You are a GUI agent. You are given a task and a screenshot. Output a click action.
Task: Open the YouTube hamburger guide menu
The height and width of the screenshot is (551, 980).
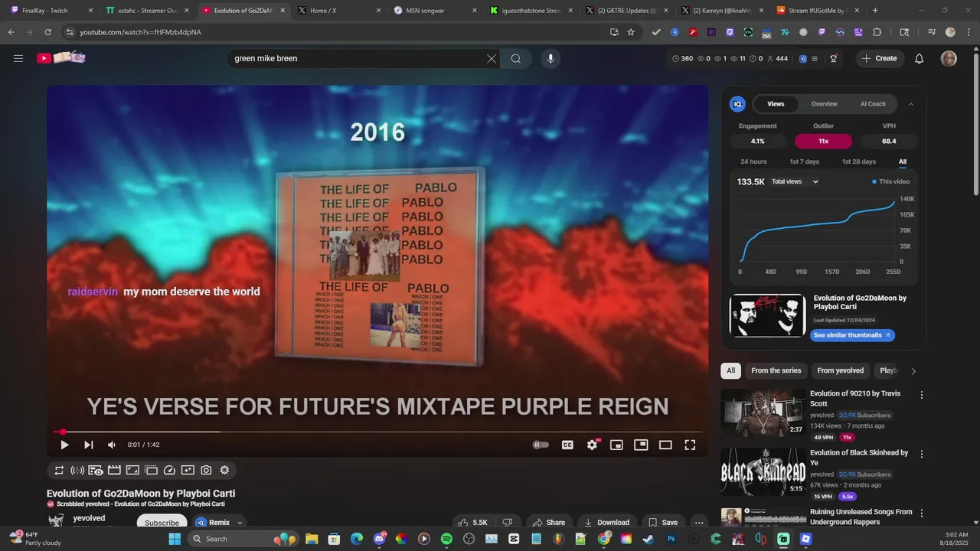point(18,58)
